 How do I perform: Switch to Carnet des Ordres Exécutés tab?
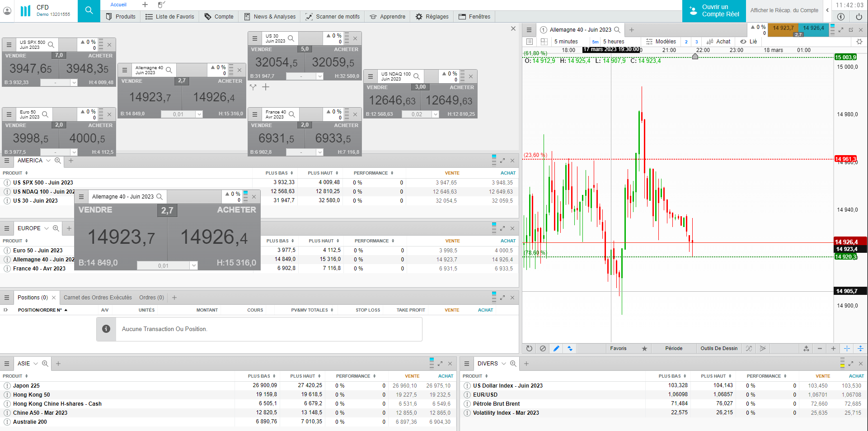98,298
